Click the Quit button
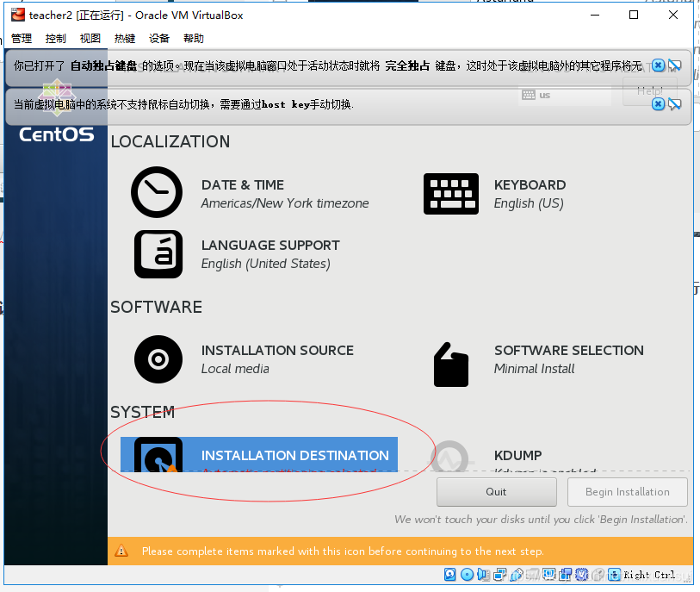 coord(497,492)
